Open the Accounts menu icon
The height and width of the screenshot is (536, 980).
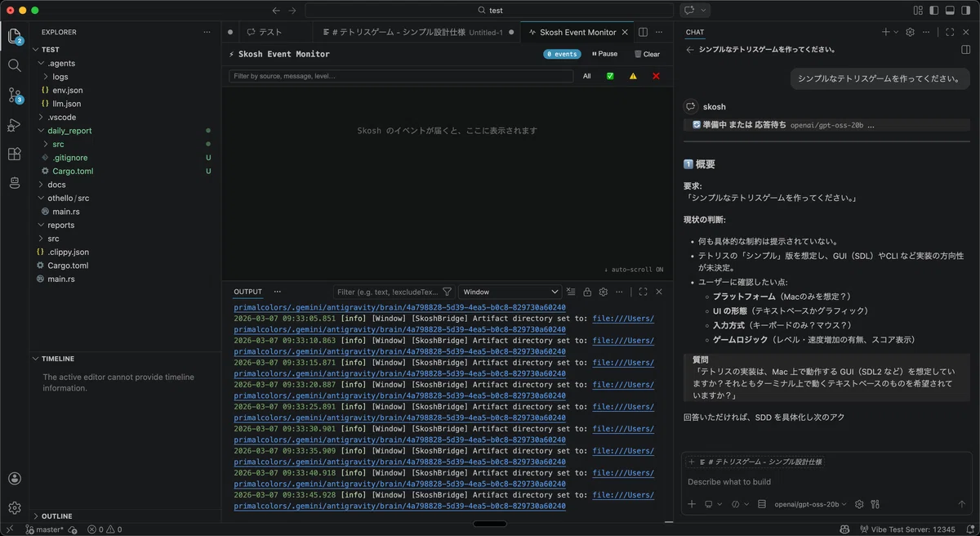pos(14,479)
